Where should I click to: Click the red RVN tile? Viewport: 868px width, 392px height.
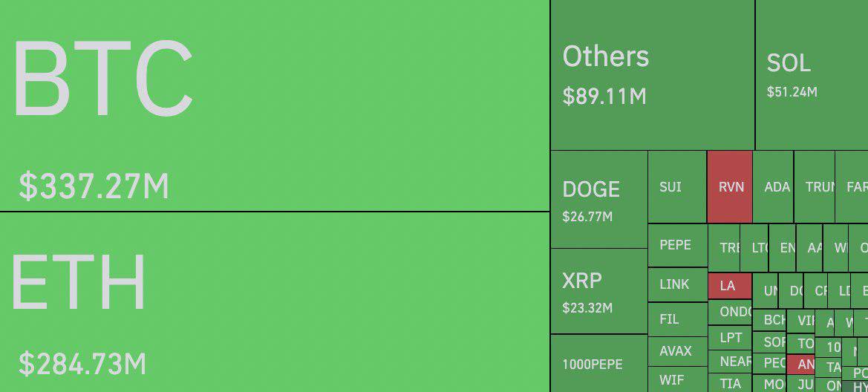pyautogui.click(x=730, y=186)
